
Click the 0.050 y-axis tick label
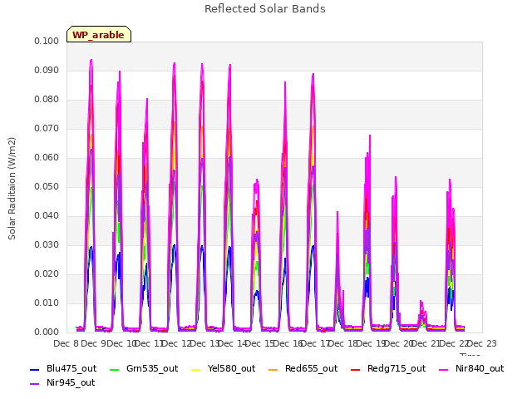pyautogui.click(x=47, y=186)
